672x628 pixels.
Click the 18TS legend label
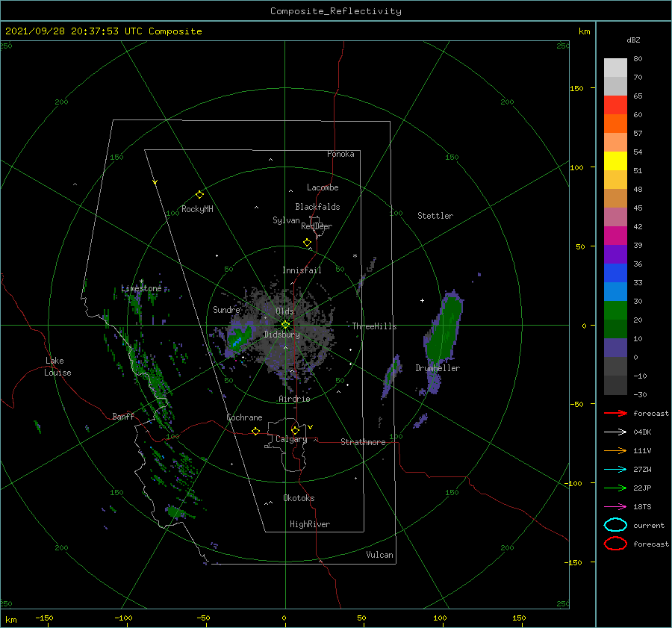pos(642,507)
